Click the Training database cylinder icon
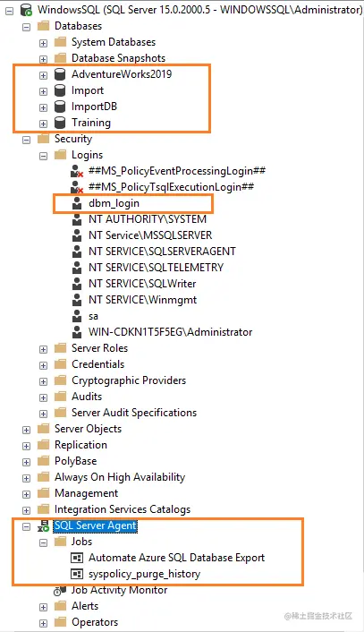 (x=60, y=123)
